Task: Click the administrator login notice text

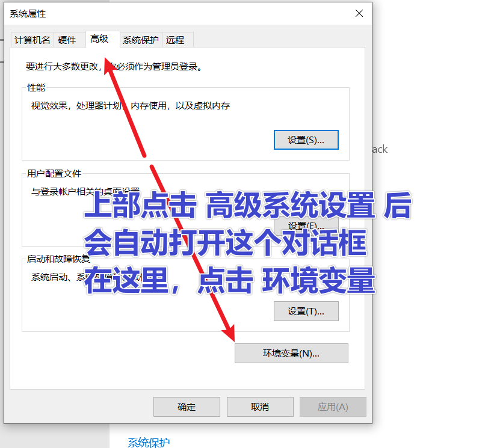Action: pyautogui.click(x=113, y=67)
